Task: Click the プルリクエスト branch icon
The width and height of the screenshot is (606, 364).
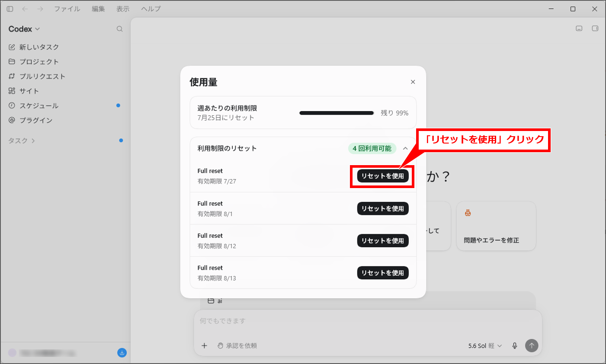Action: (12, 76)
